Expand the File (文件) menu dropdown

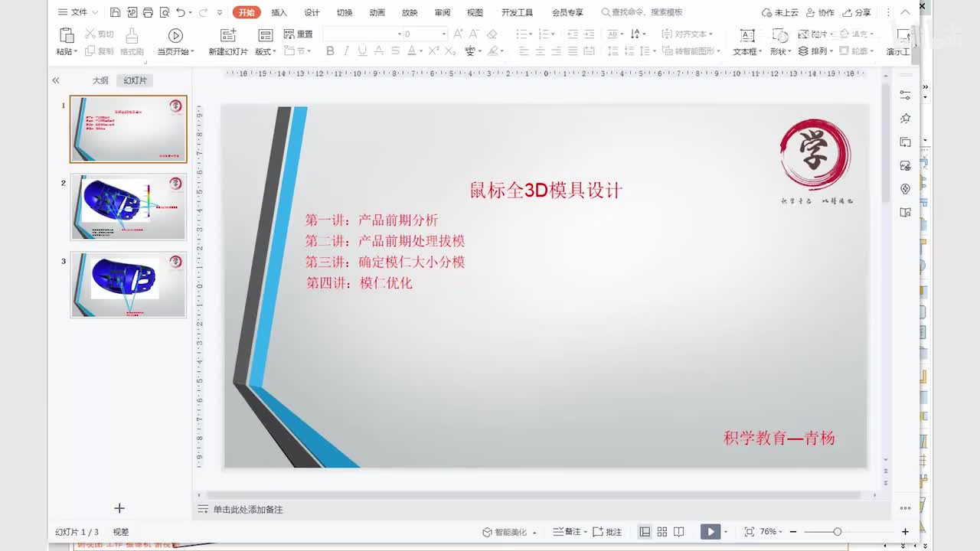pos(78,12)
